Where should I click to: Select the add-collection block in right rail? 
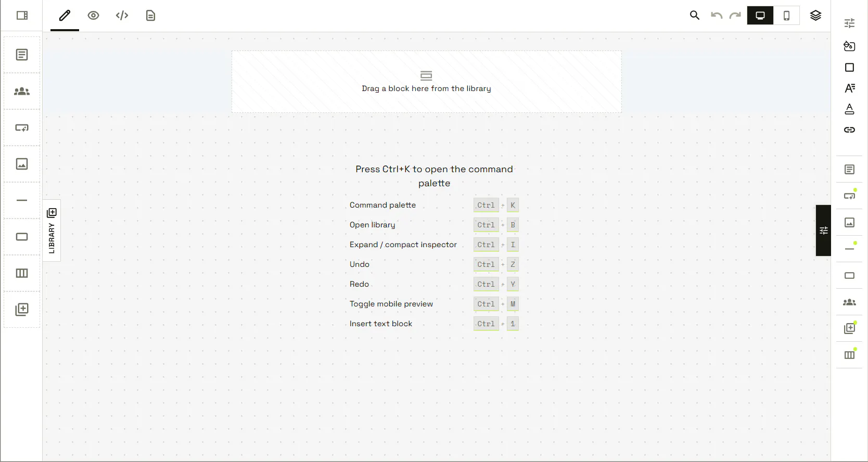pos(849,329)
